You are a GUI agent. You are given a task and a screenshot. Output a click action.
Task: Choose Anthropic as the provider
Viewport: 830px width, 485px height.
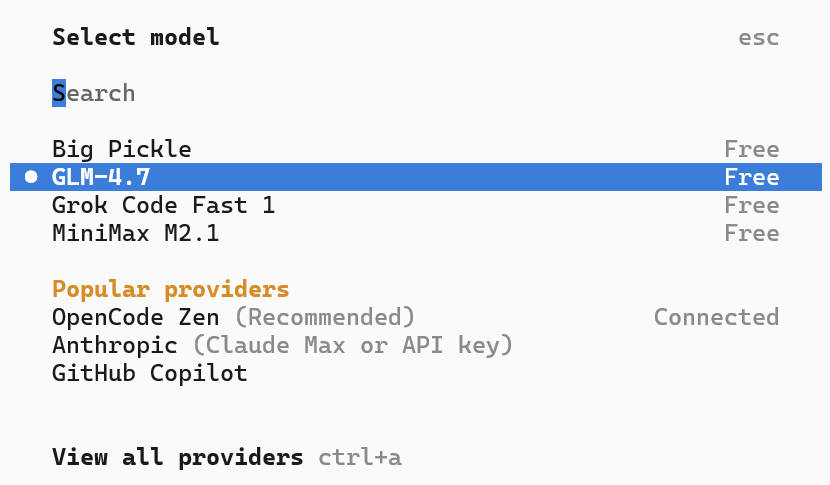pyautogui.click(x=114, y=345)
